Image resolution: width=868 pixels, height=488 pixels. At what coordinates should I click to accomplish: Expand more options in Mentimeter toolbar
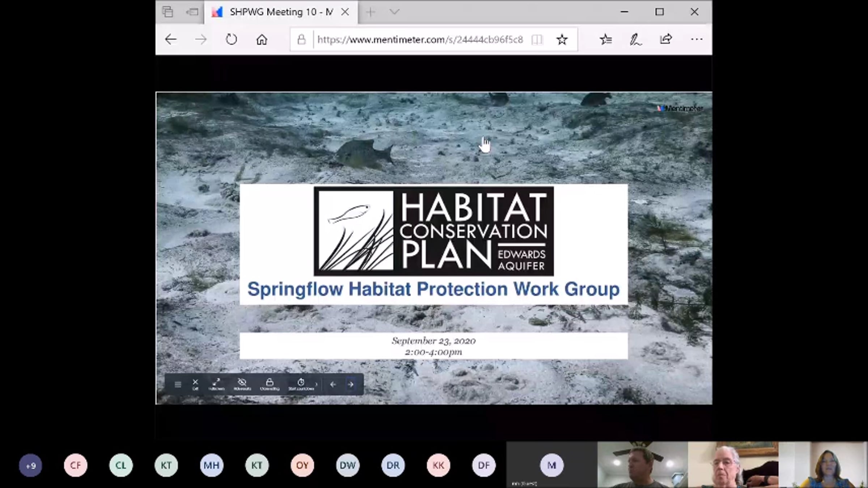(x=316, y=384)
